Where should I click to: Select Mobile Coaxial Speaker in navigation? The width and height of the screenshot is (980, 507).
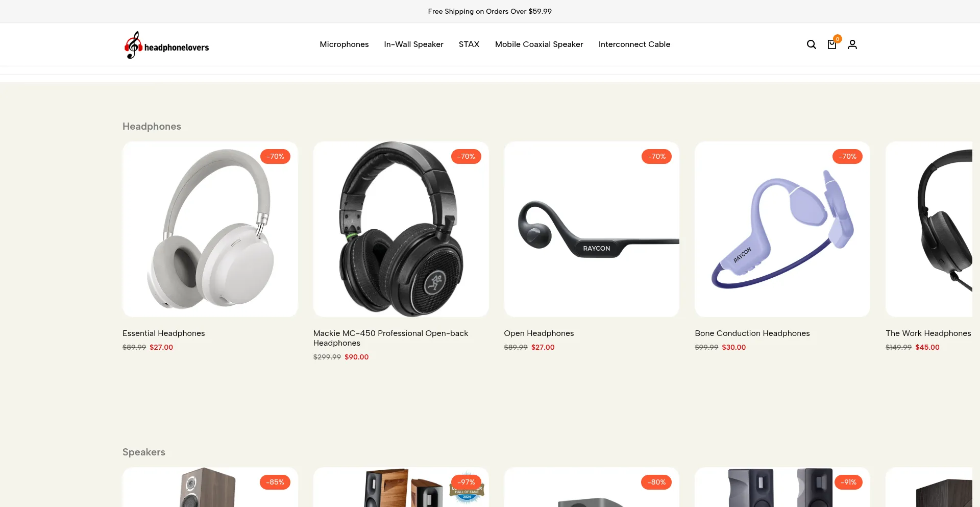click(539, 44)
